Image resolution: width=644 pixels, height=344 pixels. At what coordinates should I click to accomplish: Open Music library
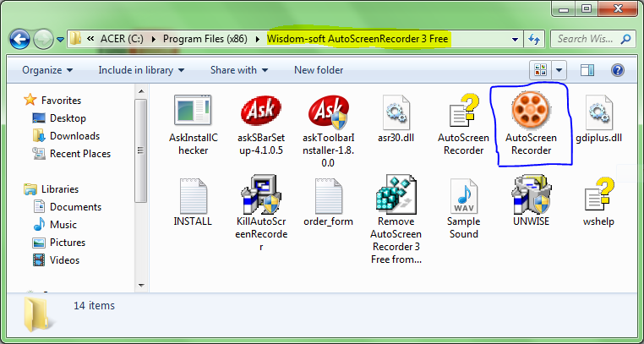pyautogui.click(x=63, y=225)
